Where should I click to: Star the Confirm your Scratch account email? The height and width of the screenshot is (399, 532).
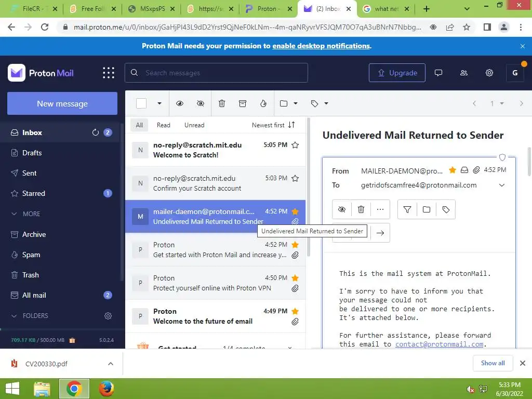295,179
